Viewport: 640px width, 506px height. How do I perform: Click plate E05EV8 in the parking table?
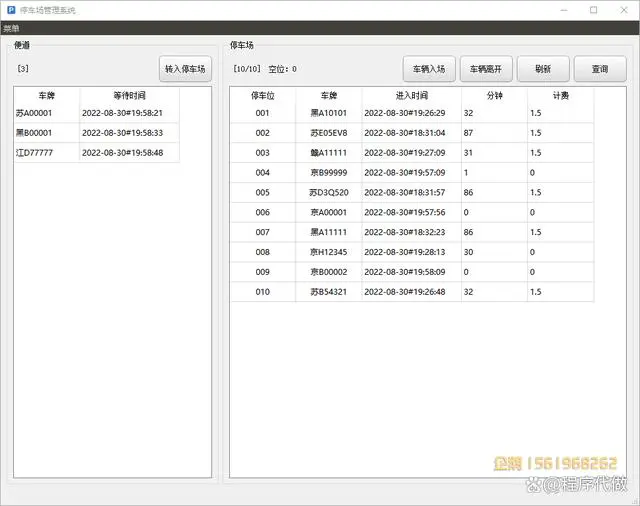[x=329, y=133]
